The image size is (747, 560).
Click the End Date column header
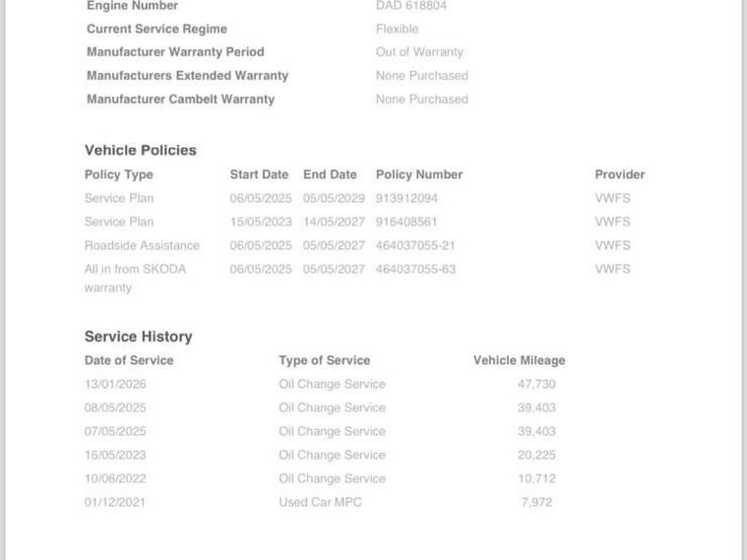pyautogui.click(x=330, y=174)
